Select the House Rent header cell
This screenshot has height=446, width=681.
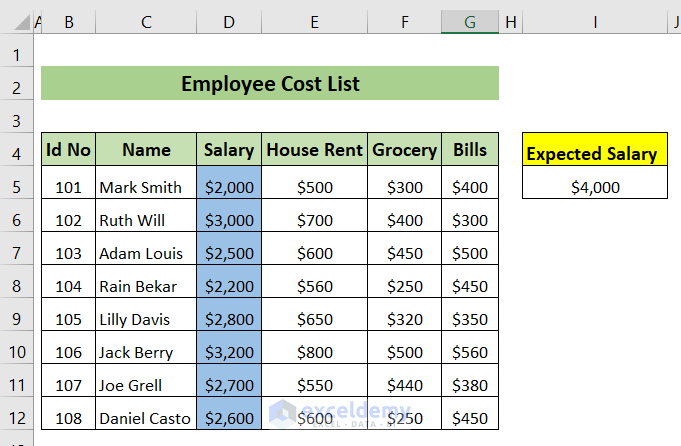[x=314, y=150]
